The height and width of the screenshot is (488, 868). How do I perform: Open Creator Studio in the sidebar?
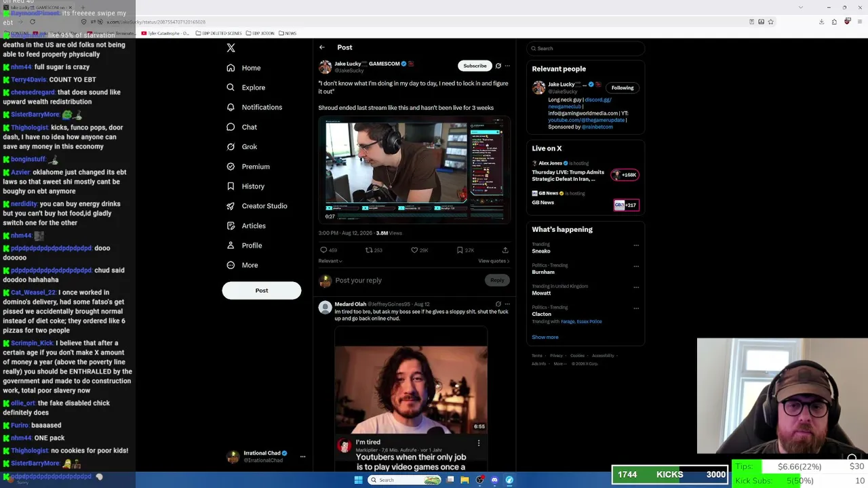[256, 205]
